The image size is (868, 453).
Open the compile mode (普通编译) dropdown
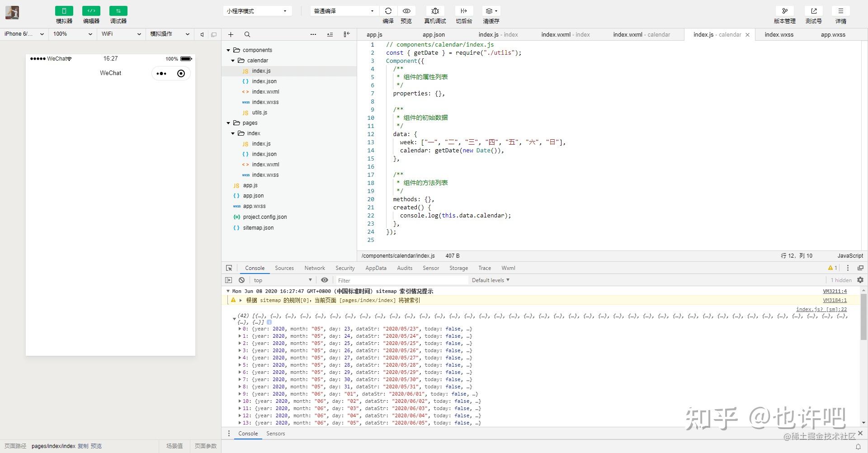pyautogui.click(x=344, y=11)
